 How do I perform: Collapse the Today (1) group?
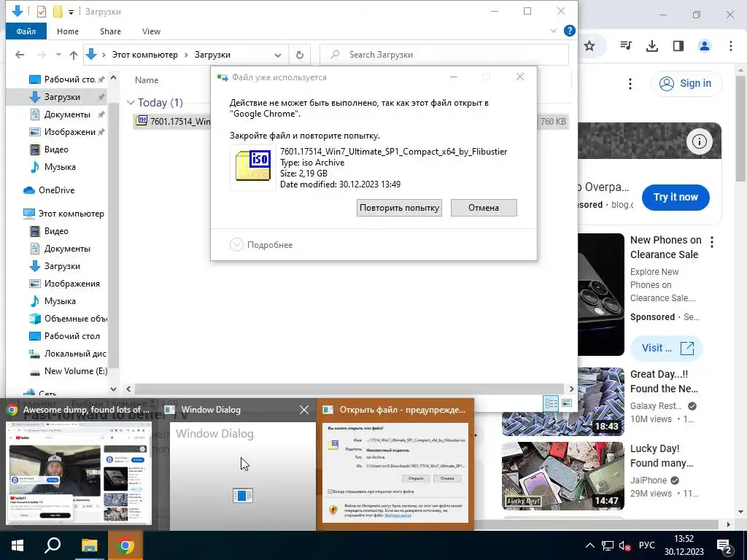click(131, 102)
